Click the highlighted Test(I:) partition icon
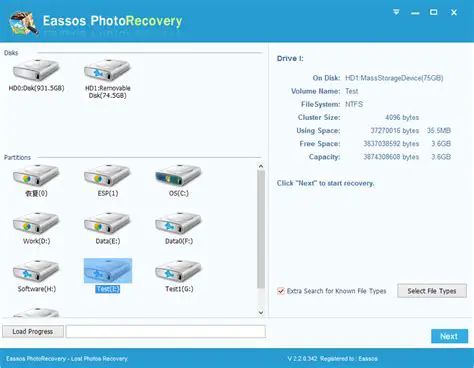 [x=108, y=271]
